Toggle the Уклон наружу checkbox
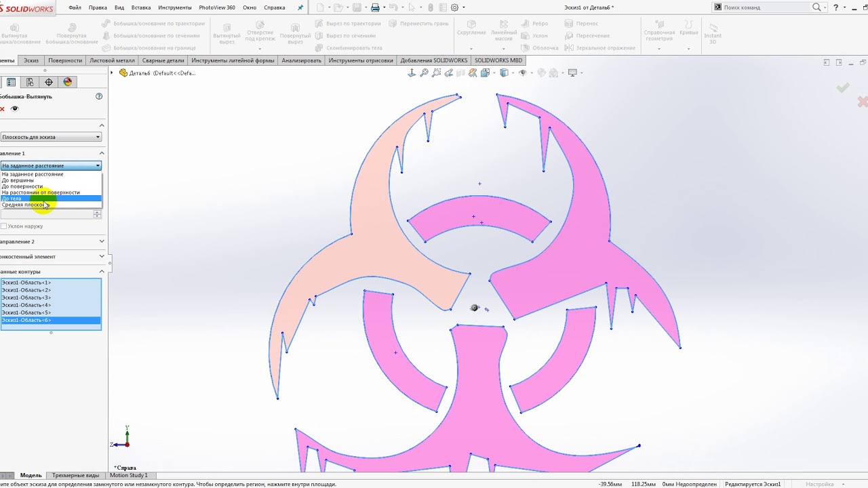 click(x=4, y=226)
